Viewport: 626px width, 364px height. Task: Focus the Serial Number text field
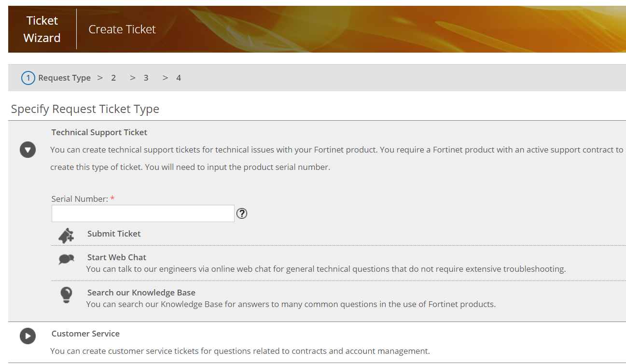(x=143, y=213)
